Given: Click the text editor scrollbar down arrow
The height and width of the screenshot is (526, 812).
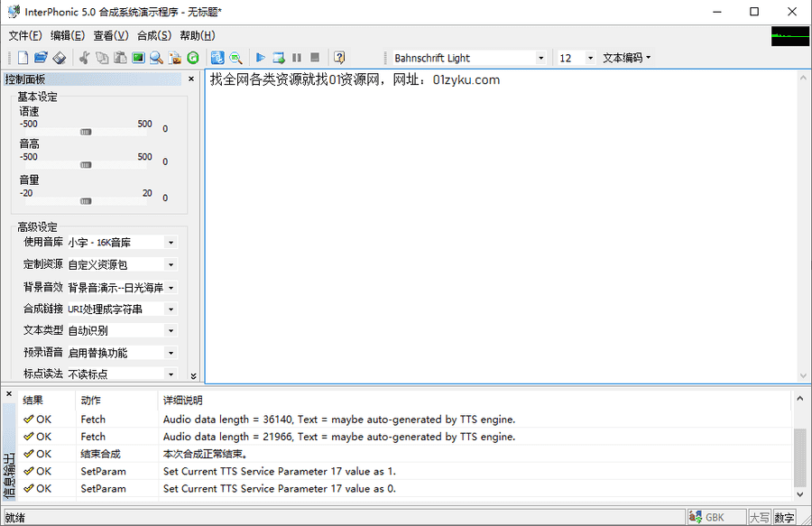Looking at the screenshot, I should coord(803,376).
